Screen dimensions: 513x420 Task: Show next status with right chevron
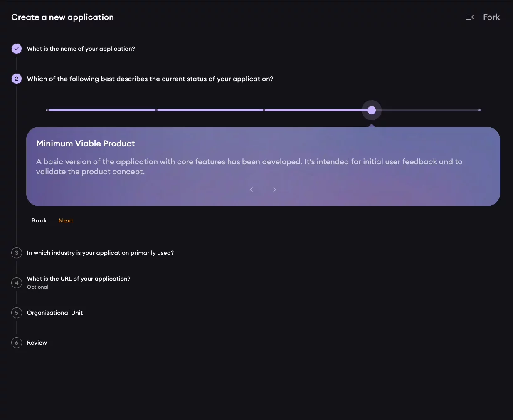[274, 190]
